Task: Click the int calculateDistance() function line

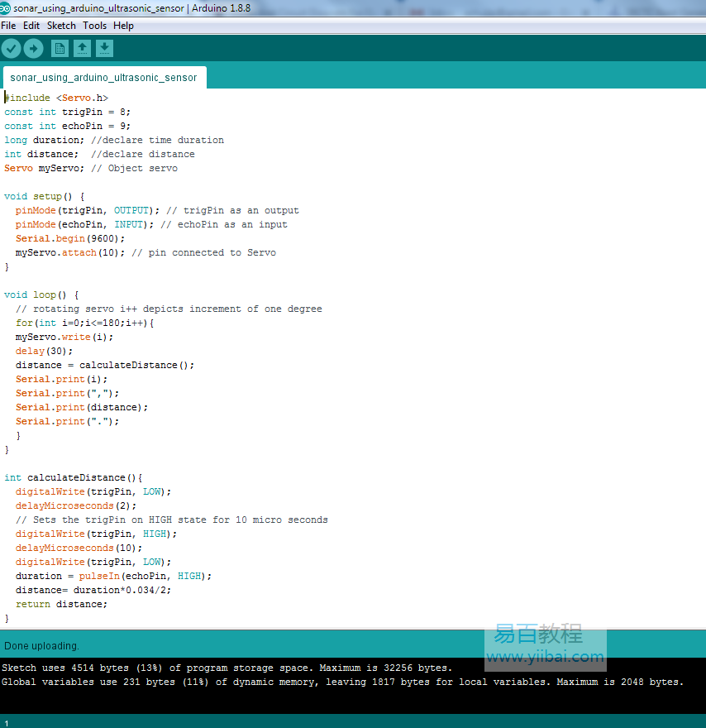Action: coord(74,477)
